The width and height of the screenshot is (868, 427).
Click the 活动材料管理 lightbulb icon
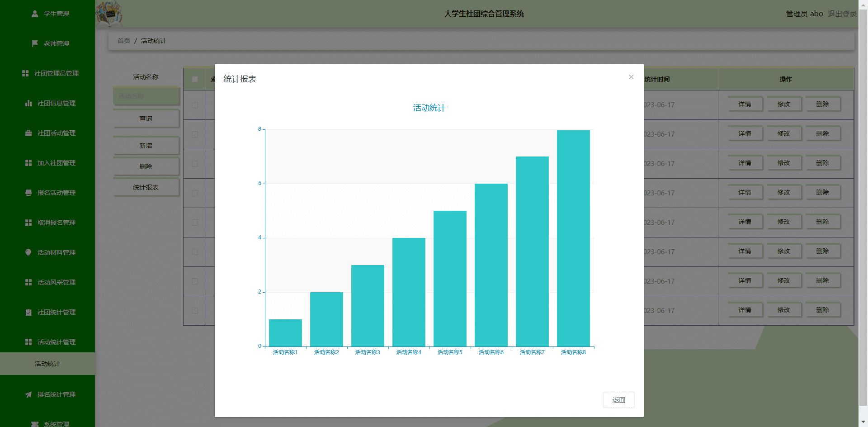(28, 252)
